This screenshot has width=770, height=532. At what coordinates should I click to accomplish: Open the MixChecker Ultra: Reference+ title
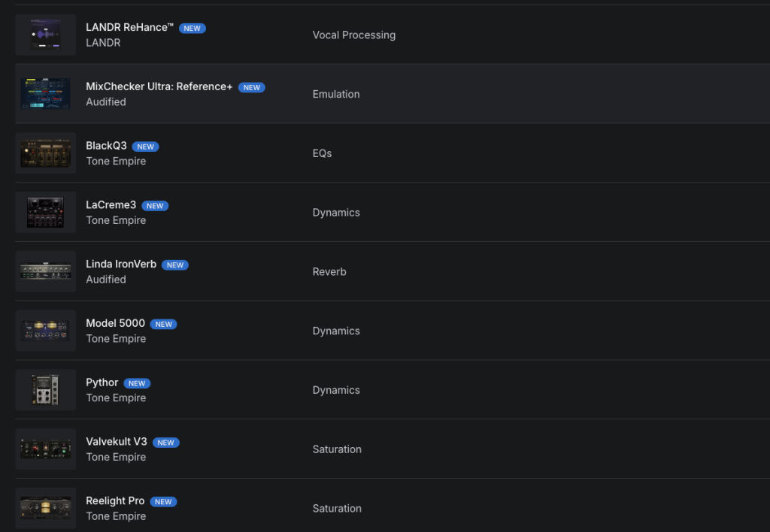(x=159, y=86)
